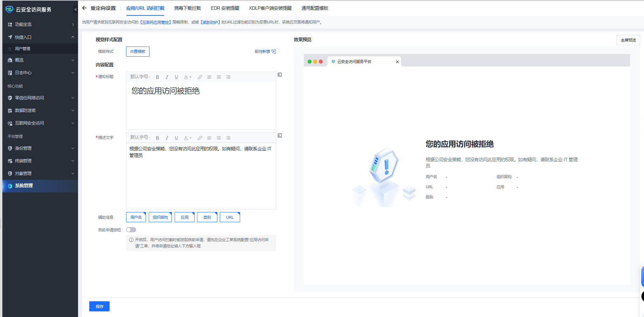Click Italic in the 描述文字 editor toolbar
Viewport: 644px width, 317px height.
tap(167, 138)
